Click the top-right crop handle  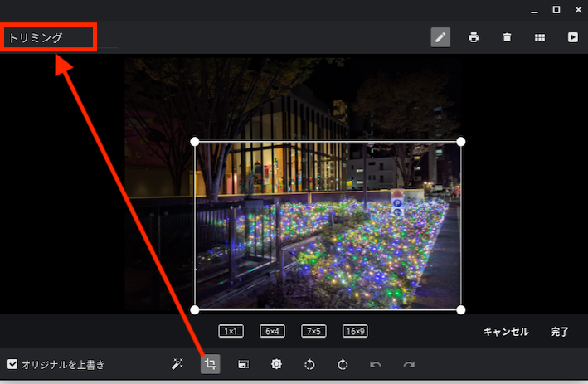(x=461, y=141)
